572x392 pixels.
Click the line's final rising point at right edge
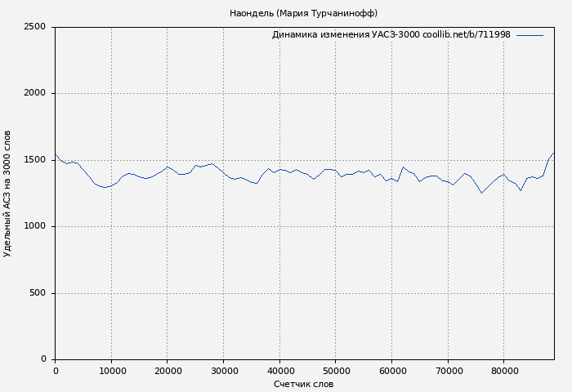[x=553, y=154]
